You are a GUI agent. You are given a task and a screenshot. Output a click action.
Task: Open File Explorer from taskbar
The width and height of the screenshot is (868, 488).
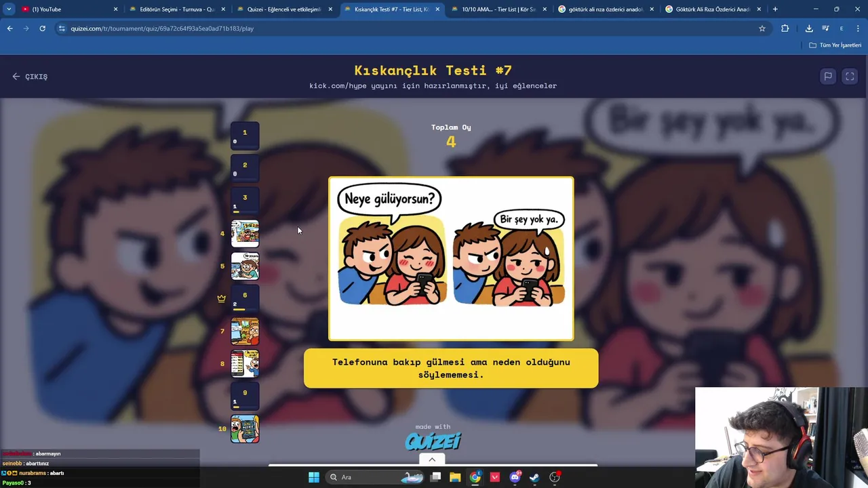(455, 477)
